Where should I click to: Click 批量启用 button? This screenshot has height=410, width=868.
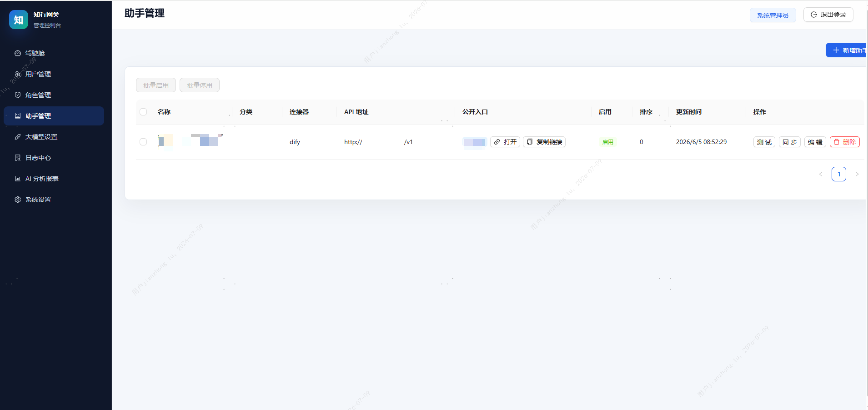click(156, 85)
